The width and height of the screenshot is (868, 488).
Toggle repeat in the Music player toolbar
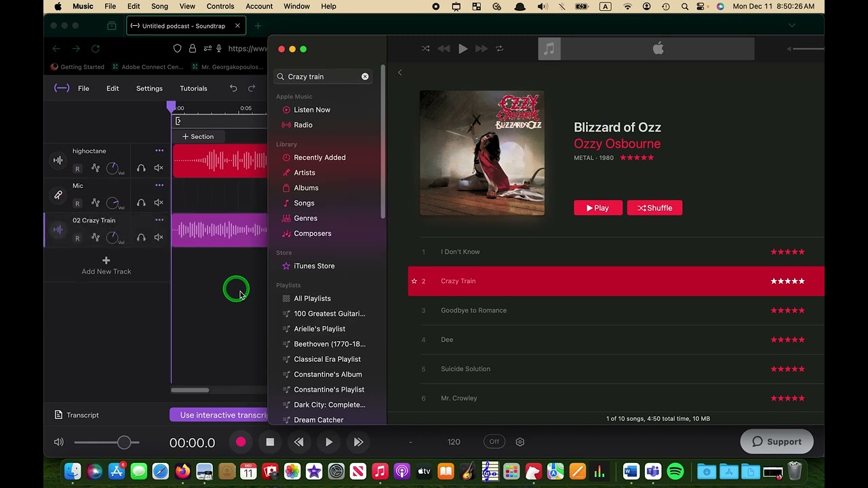(499, 49)
